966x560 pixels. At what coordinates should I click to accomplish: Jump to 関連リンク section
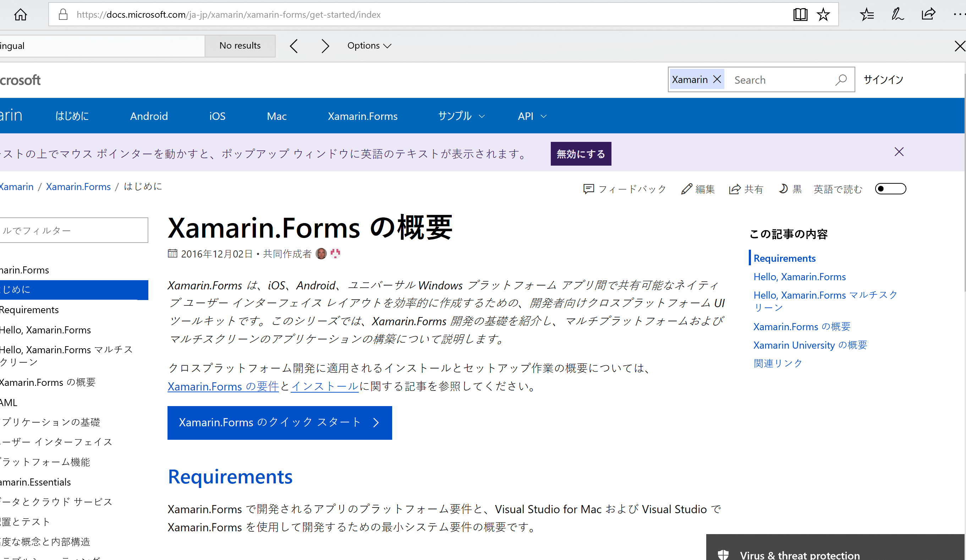click(778, 363)
